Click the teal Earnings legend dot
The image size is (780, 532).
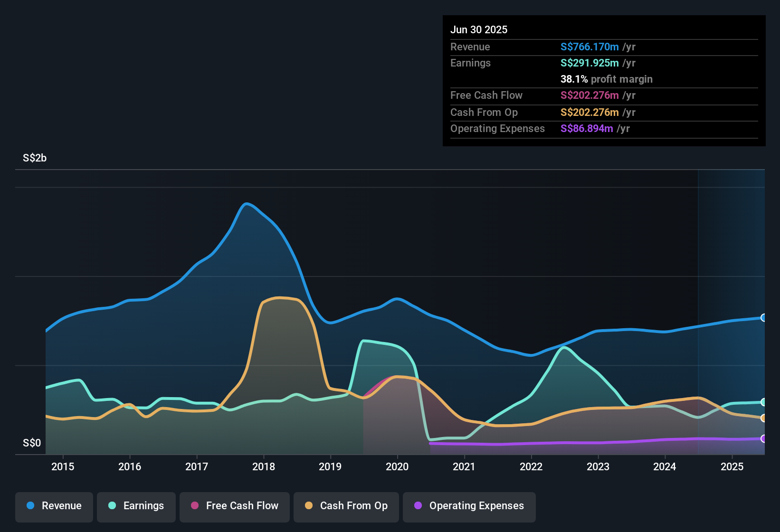click(x=112, y=505)
